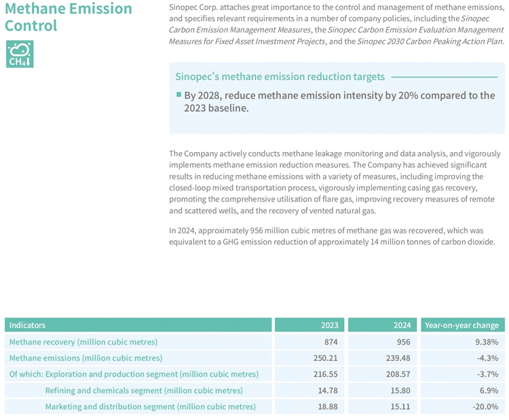
Task: Click the paragraph starting 'In 2024, approximately 956 million'
Action: coord(336,237)
